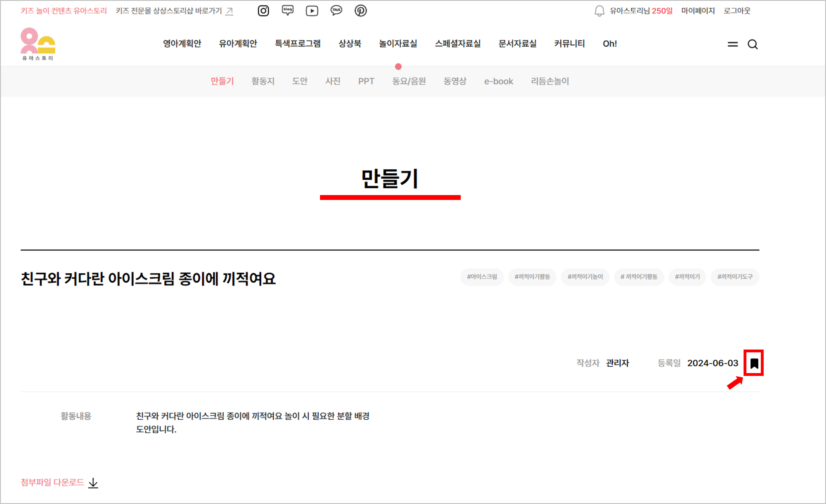Open the Instagram icon link
This screenshot has height=504, width=826.
click(x=263, y=11)
